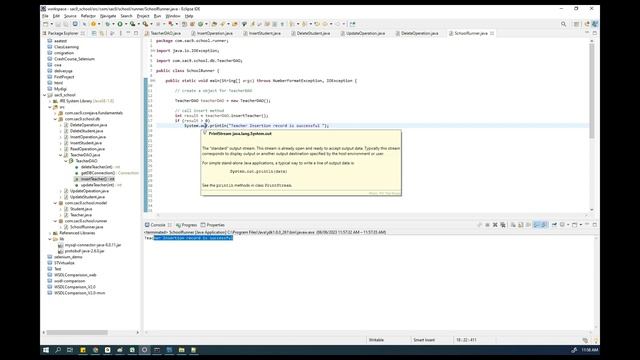The height and width of the screenshot is (360, 640).
Task: Toggle Link with Editor in Package Explorer
Action: click(102, 33)
